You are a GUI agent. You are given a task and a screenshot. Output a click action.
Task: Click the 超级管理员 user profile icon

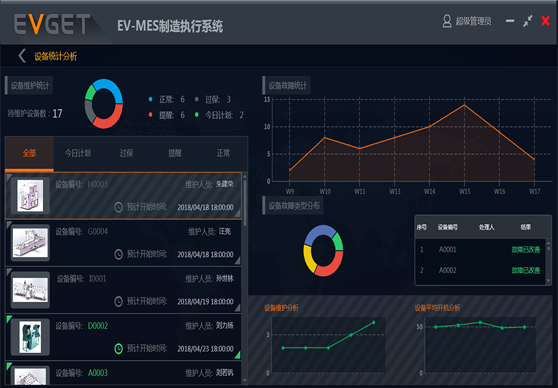click(447, 21)
